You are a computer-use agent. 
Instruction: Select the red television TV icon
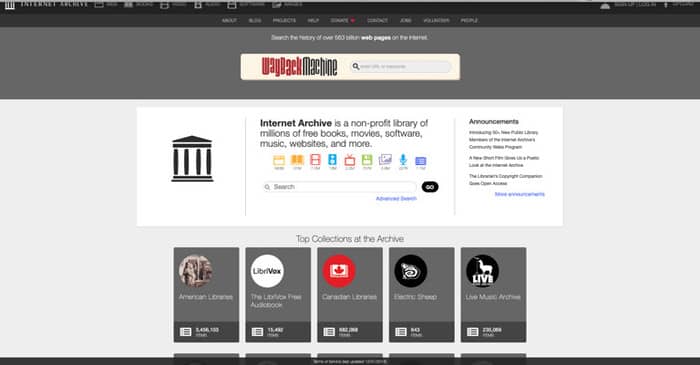pyautogui.click(x=350, y=160)
